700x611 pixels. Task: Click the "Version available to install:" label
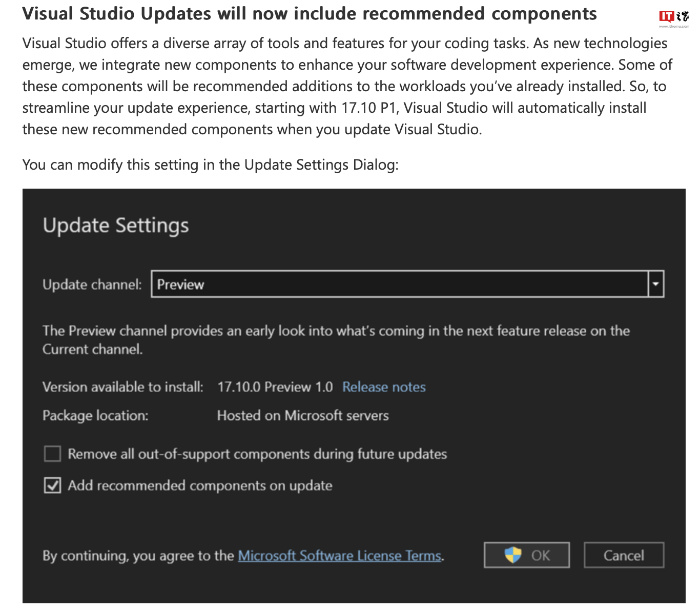point(122,387)
